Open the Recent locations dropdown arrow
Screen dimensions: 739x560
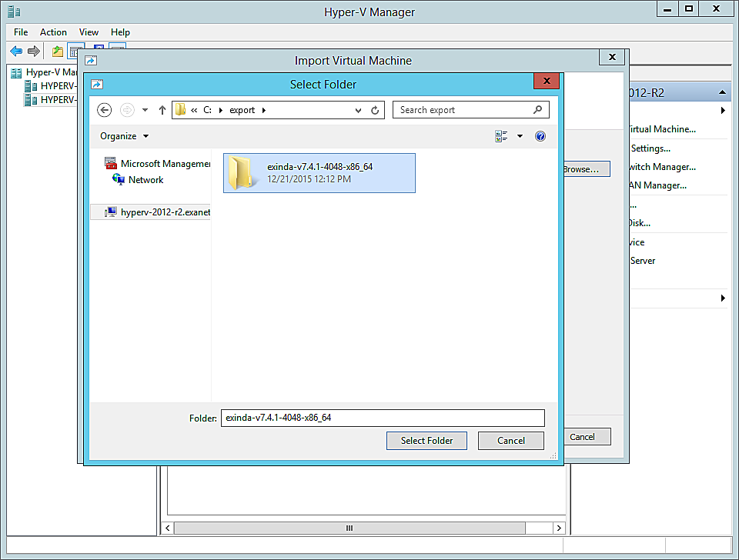click(x=145, y=110)
